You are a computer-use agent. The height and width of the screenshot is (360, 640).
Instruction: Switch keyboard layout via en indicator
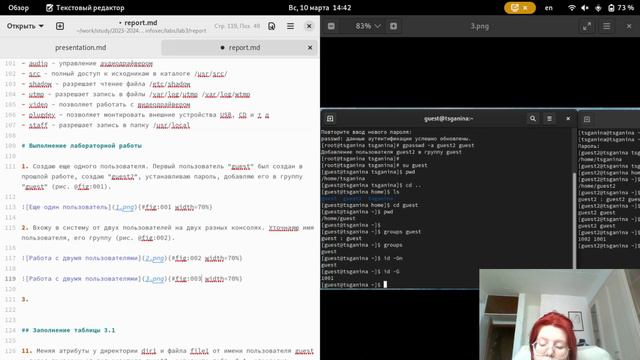(x=549, y=8)
